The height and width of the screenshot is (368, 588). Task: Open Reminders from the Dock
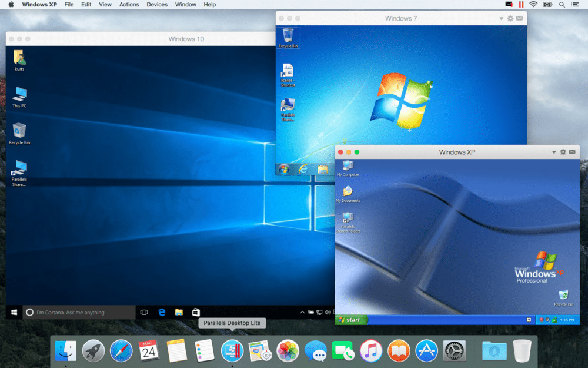[x=205, y=351]
